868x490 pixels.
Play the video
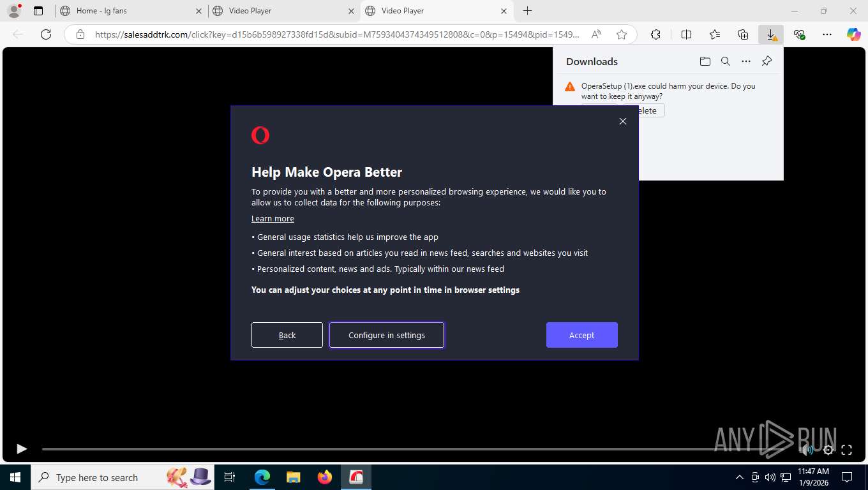(x=21, y=449)
